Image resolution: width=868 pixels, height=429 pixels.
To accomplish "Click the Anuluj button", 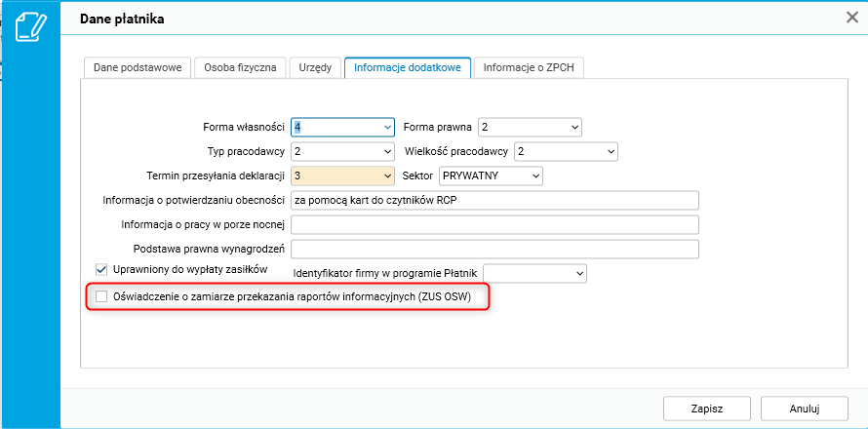I will pyautogui.click(x=805, y=409).
